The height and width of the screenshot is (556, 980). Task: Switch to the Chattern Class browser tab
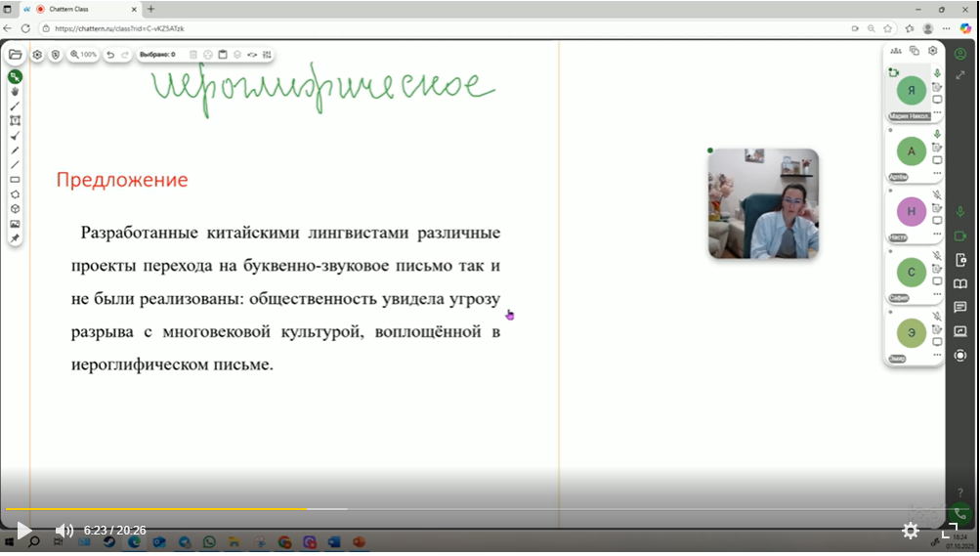(x=80, y=10)
